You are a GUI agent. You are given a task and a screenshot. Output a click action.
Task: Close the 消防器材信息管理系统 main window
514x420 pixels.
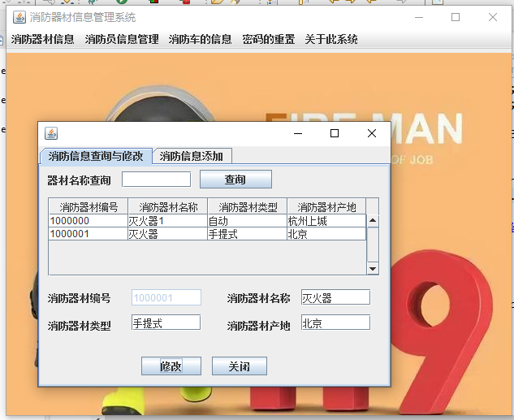[493, 17]
